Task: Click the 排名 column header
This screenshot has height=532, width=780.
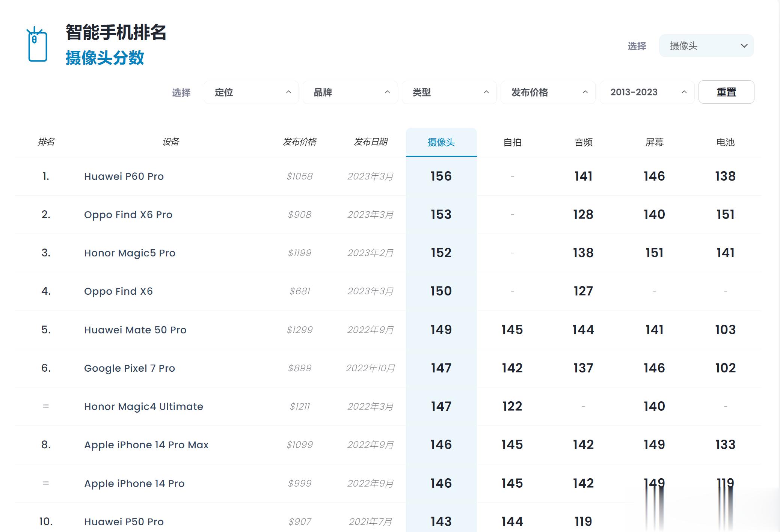Action: pos(46,142)
